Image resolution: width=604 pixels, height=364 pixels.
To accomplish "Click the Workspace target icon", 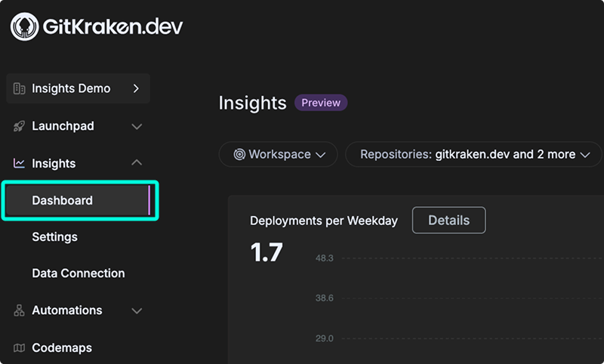I will (239, 155).
